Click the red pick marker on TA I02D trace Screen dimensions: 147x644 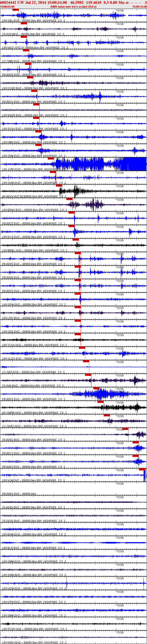23,23
